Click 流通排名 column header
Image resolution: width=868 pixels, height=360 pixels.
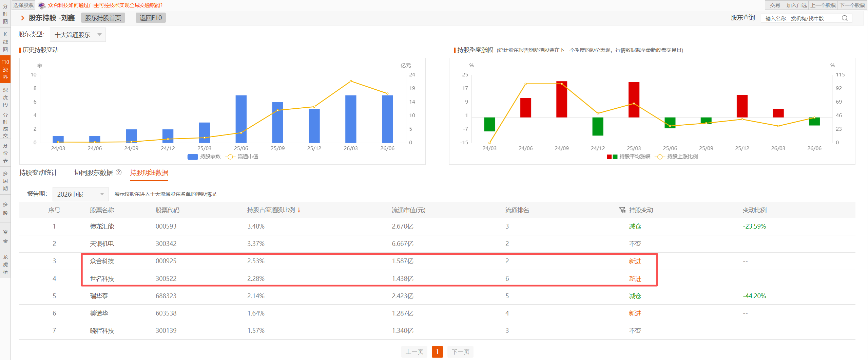click(517, 210)
